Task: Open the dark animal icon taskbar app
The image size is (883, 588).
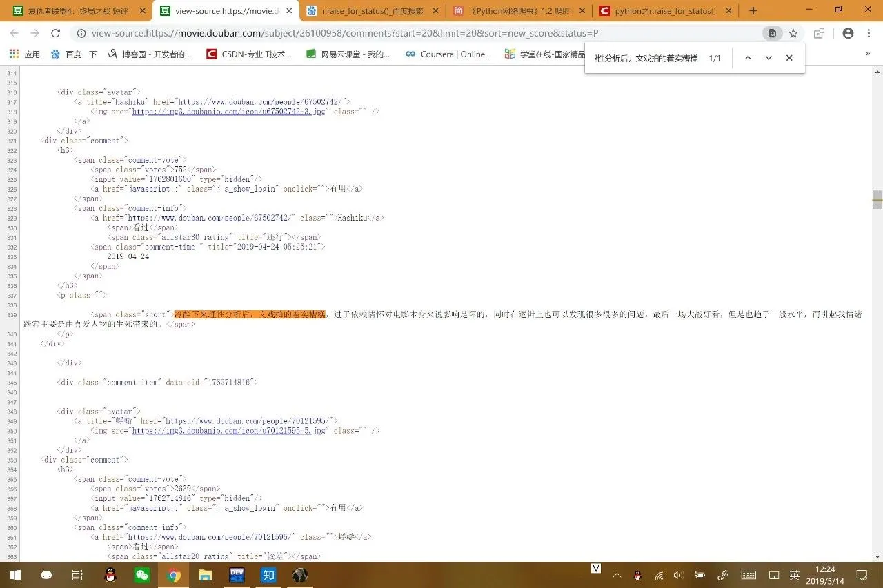Action: tap(300, 575)
